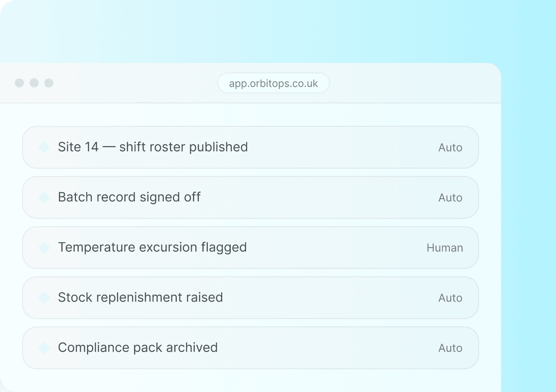Image resolution: width=556 pixels, height=392 pixels.
Task: Click the first gray window control dot
Action: tap(19, 83)
